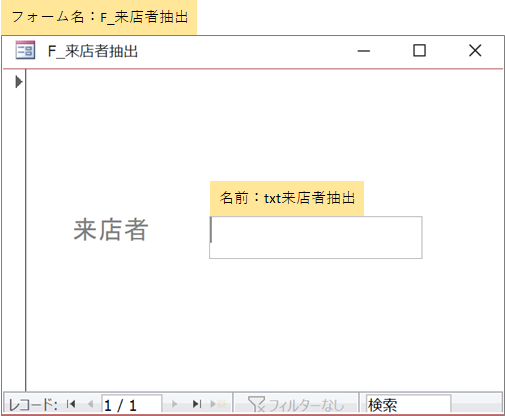Click the 来店者 label

[x=111, y=230]
